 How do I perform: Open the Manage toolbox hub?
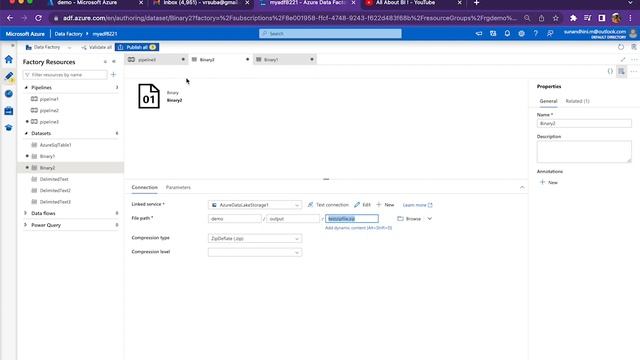(x=9, y=111)
